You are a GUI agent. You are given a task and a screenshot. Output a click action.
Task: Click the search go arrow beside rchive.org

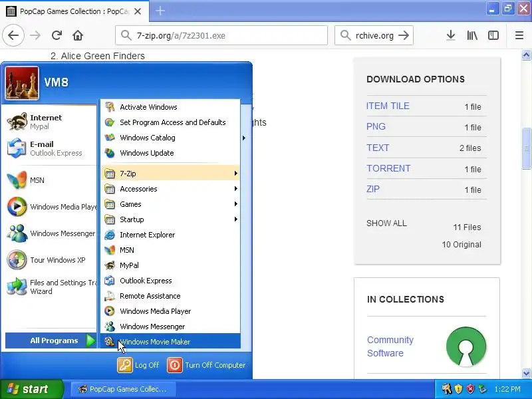click(404, 35)
